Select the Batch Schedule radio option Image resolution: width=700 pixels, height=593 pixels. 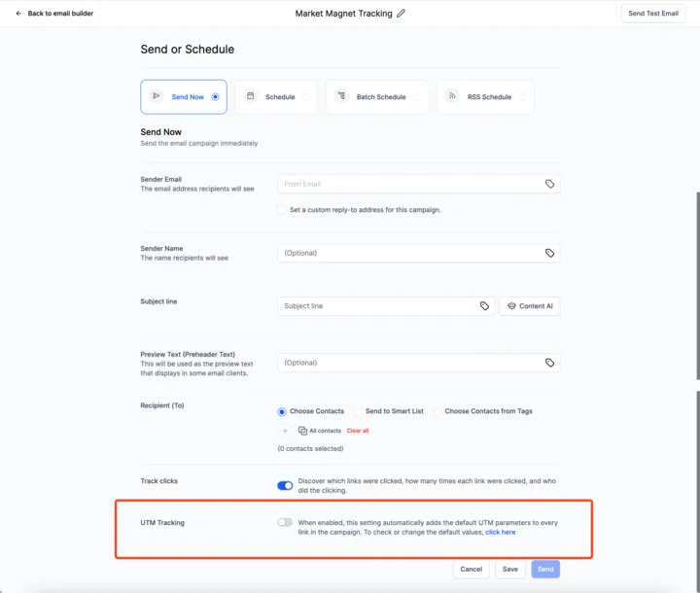[416, 97]
